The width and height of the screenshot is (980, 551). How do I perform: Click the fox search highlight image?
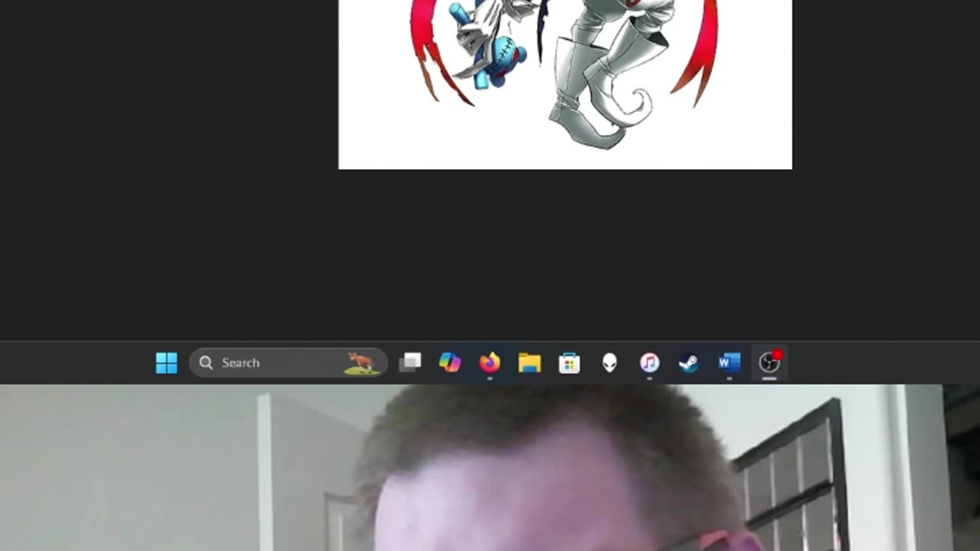coord(361,364)
